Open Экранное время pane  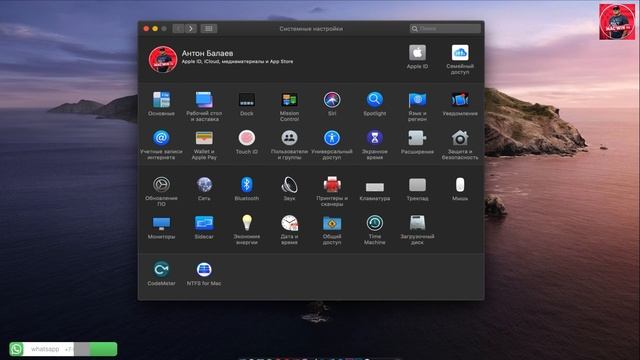click(x=375, y=138)
